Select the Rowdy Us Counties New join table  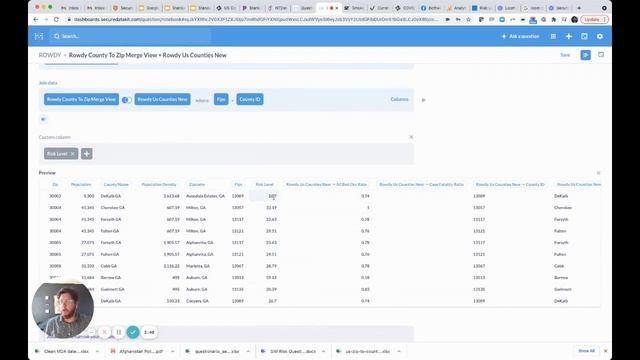(162, 99)
